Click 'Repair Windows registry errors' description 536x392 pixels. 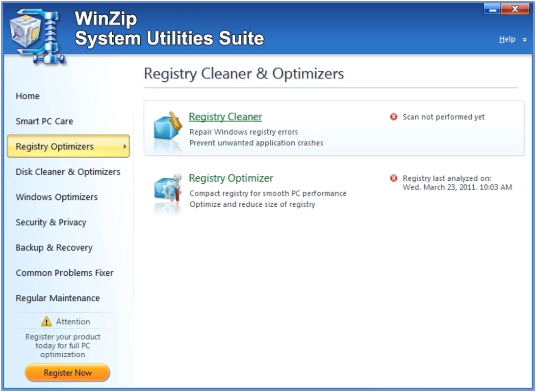[244, 132]
